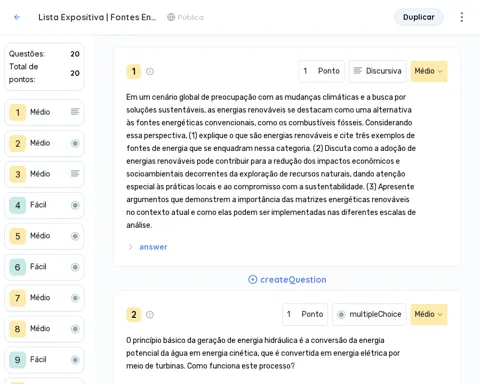The height and width of the screenshot is (384, 480).
Task: Click the question 1 text body
Action: coord(271,161)
